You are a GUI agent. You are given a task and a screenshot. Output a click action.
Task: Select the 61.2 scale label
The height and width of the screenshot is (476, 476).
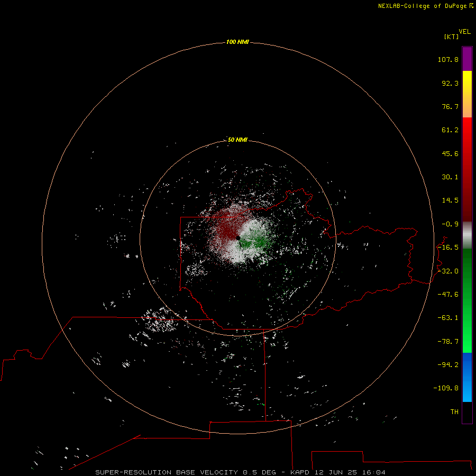[450, 130]
